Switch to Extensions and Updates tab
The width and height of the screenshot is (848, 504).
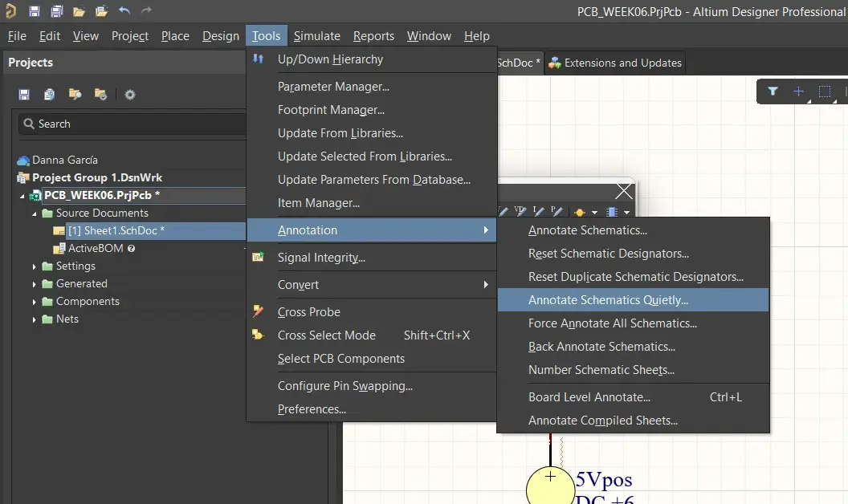click(615, 63)
